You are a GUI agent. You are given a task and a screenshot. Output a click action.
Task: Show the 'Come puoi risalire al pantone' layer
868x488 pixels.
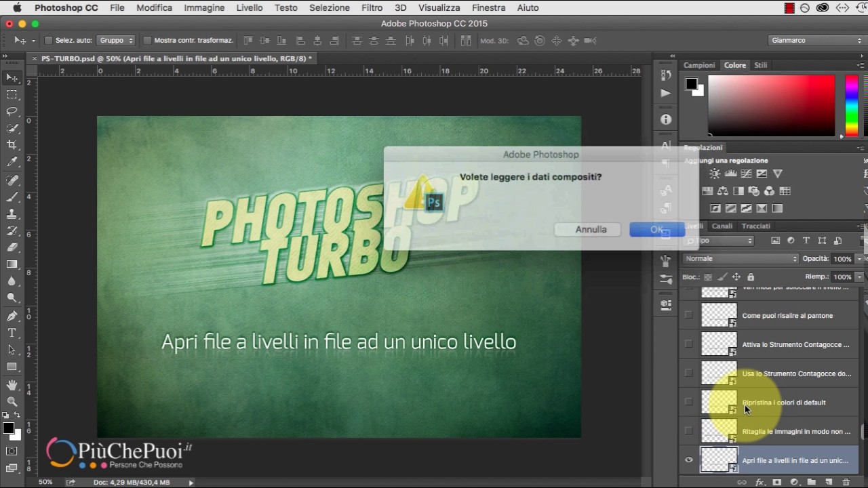(689, 314)
